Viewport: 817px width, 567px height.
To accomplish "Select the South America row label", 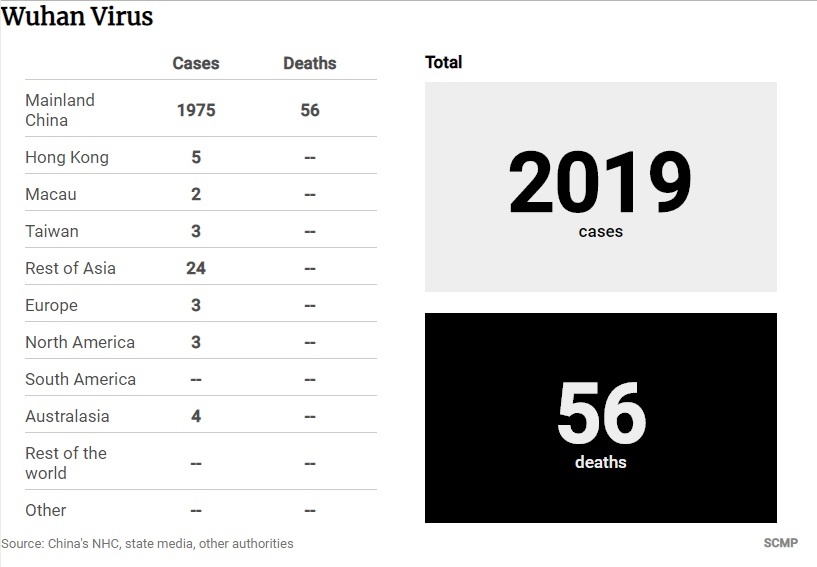I will [80, 379].
